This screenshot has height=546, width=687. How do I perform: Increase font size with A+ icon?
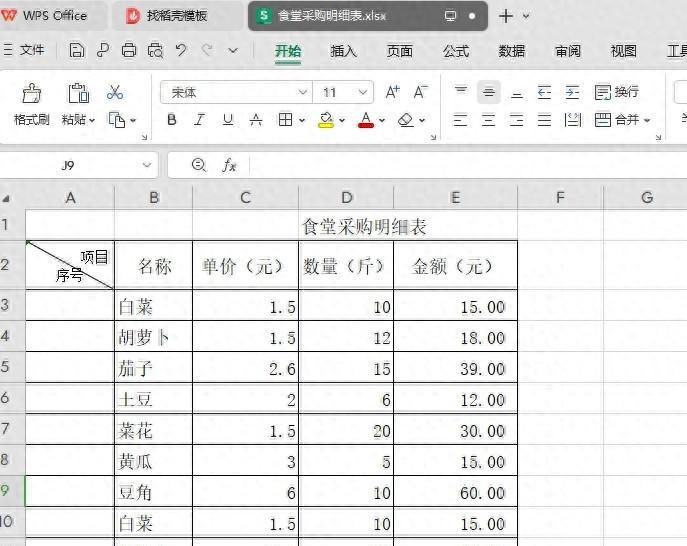[393, 92]
